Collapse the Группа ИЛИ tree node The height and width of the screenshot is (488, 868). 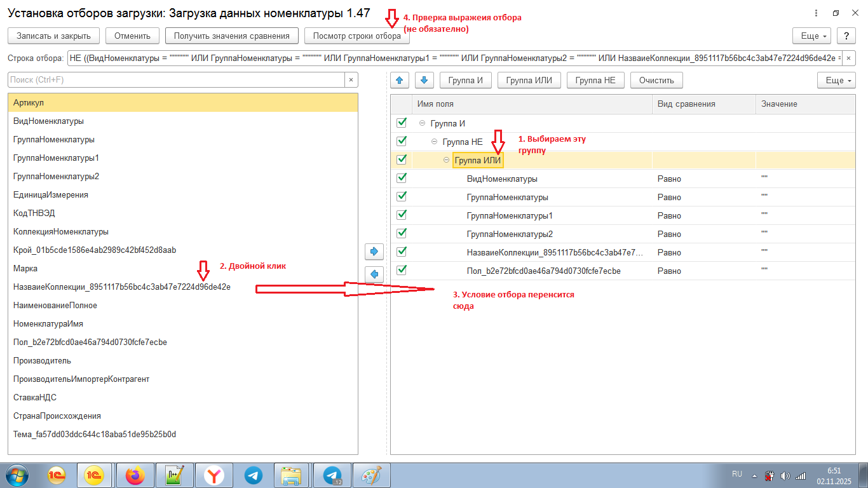(x=447, y=160)
